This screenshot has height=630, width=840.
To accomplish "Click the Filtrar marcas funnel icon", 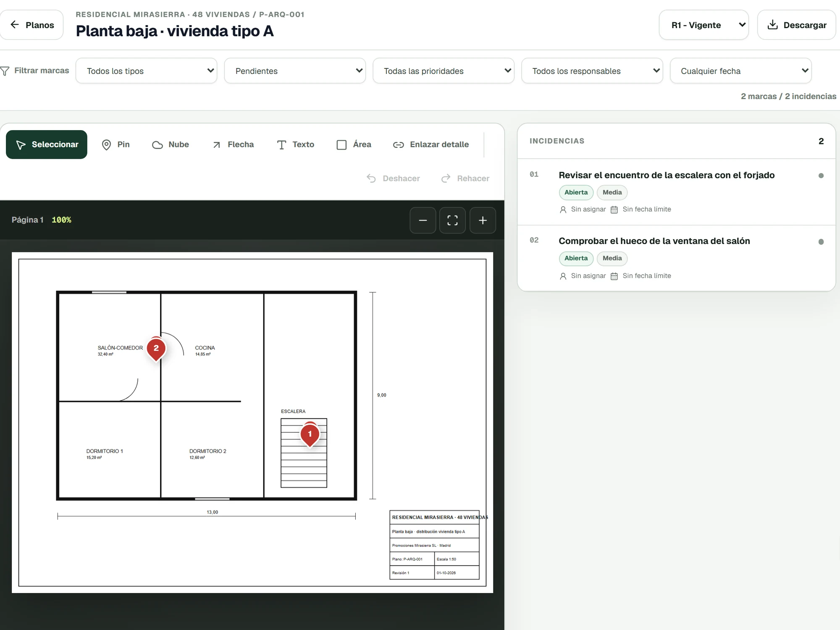I will coord(5,71).
